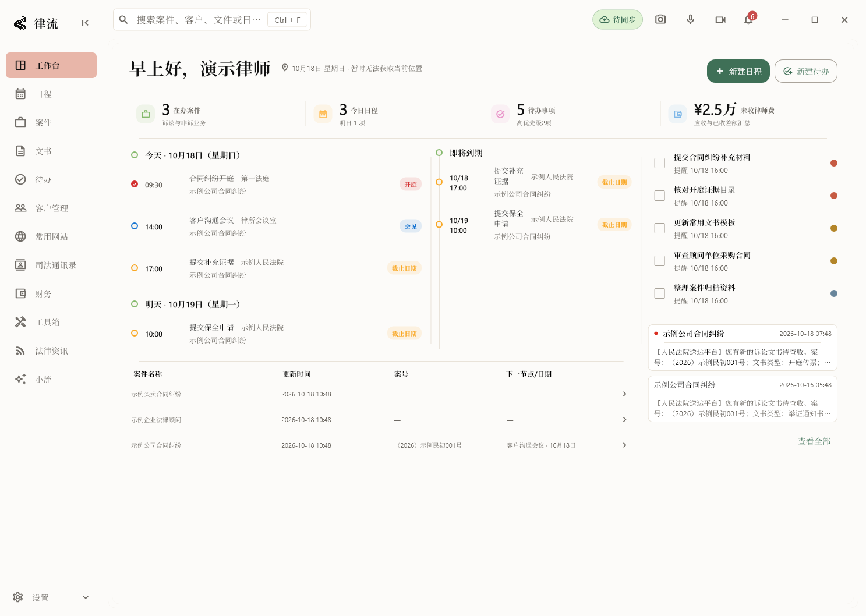Image resolution: width=866 pixels, height=616 pixels.
Task: Open 工作台 in the sidebar
Action: (x=51, y=65)
